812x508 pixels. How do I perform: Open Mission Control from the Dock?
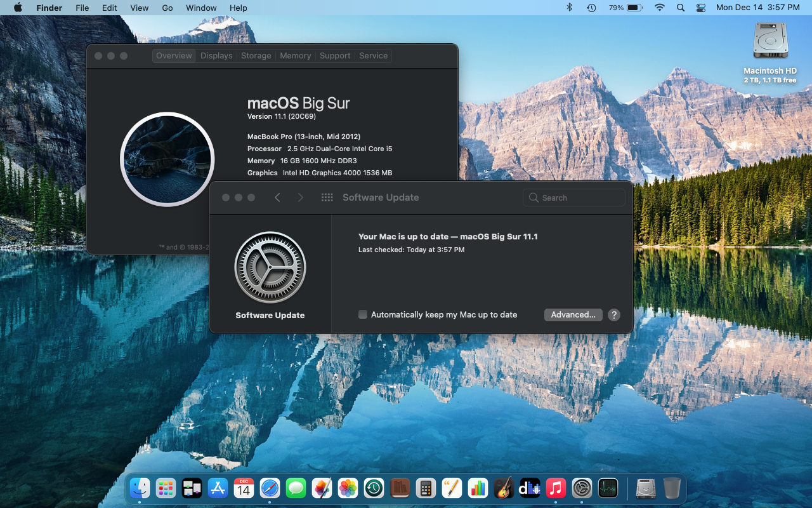click(x=192, y=488)
